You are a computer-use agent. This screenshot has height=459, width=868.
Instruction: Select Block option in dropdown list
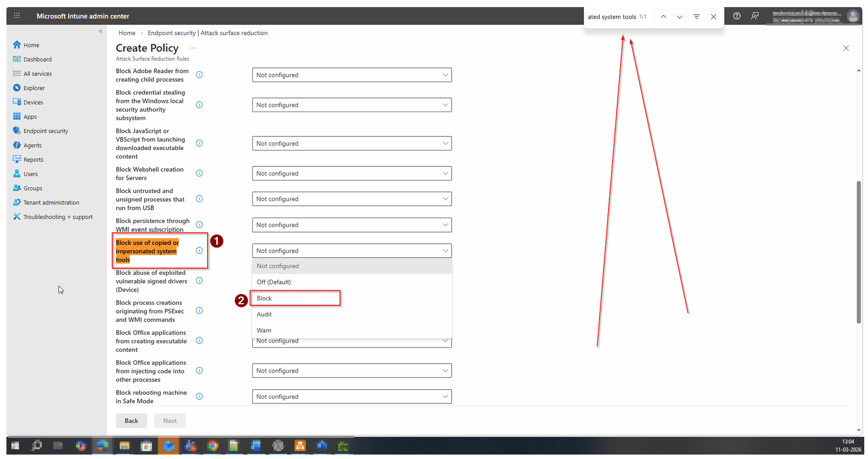[x=352, y=298]
